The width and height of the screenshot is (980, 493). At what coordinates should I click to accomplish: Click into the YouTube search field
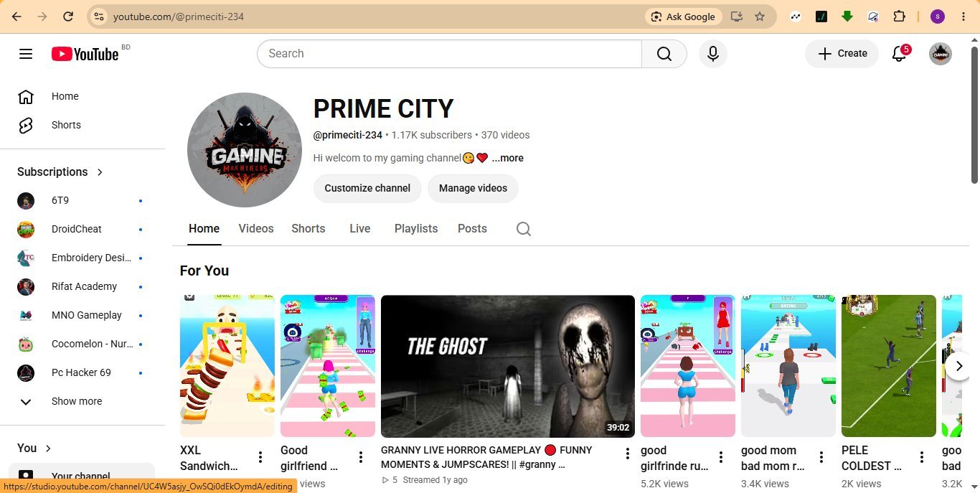pyautogui.click(x=449, y=54)
